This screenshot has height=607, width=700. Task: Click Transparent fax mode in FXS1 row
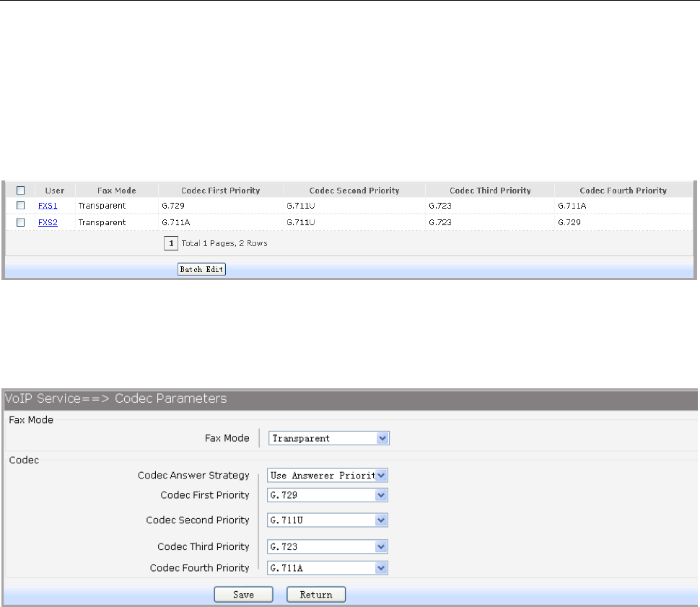coord(102,206)
